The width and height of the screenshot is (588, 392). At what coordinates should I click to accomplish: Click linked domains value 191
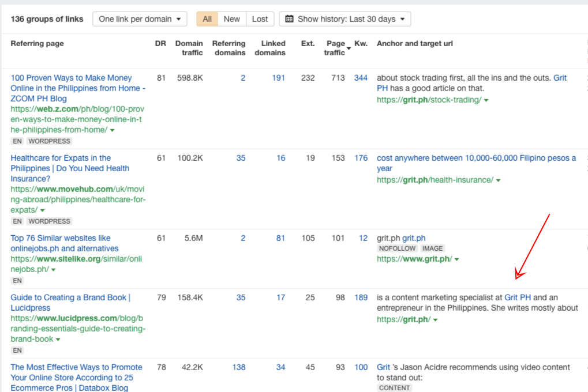pyautogui.click(x=279, y=78)
